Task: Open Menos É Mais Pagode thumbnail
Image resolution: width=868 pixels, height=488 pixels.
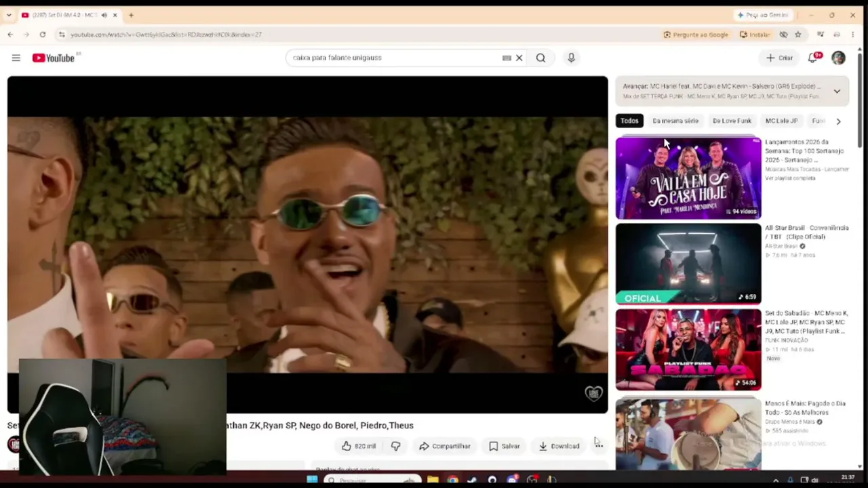Action: [688, 434]
